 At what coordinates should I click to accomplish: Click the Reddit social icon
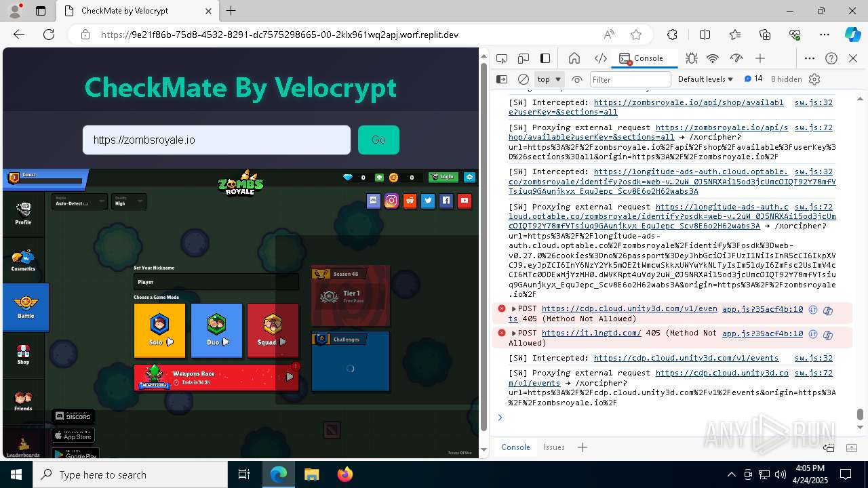[x=410, y=201]
